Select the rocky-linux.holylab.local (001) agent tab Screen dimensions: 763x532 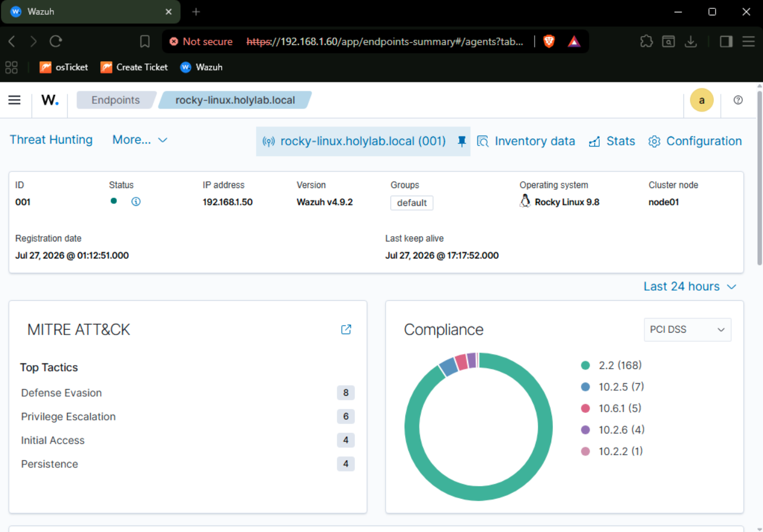pos(363,141)
